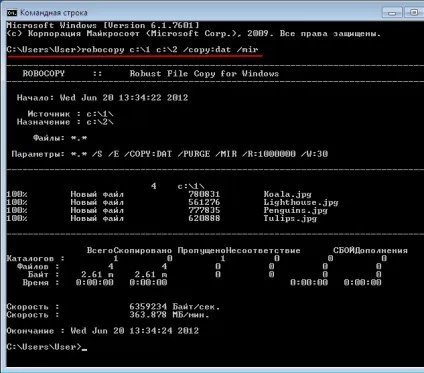The height and width of the screenshot is (373, 424).
Task: Click the 'Командная строка' window title
Action: [x=54, y=13]
